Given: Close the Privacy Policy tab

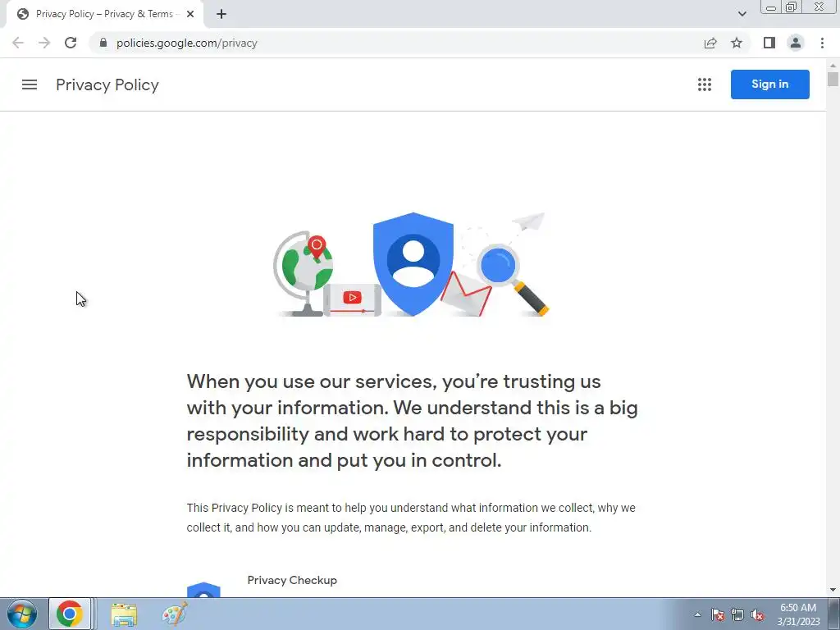Looking at the screenshot, I should 190,15.
